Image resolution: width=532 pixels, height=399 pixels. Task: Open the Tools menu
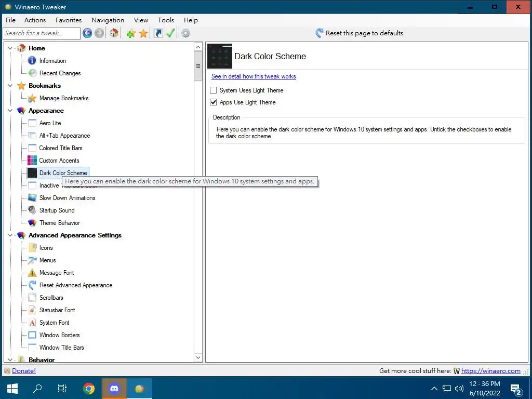(166, 20)
